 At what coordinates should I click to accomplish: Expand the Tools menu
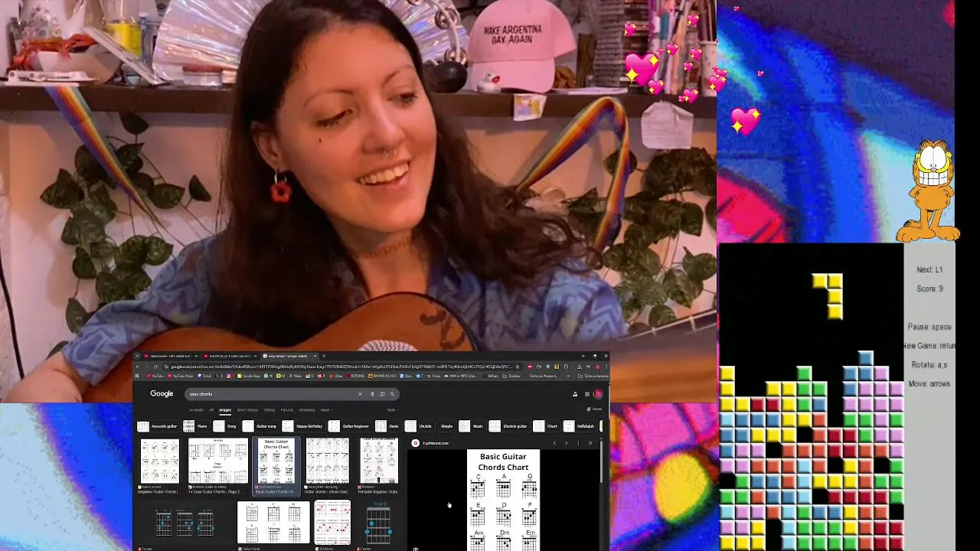tap(391, 409)
